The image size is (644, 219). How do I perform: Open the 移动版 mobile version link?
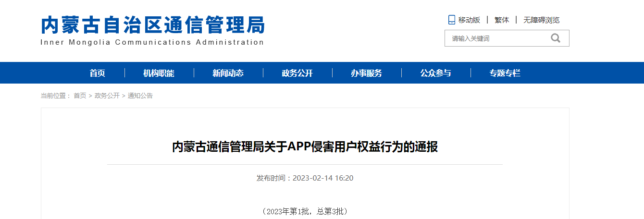point(469,20)
